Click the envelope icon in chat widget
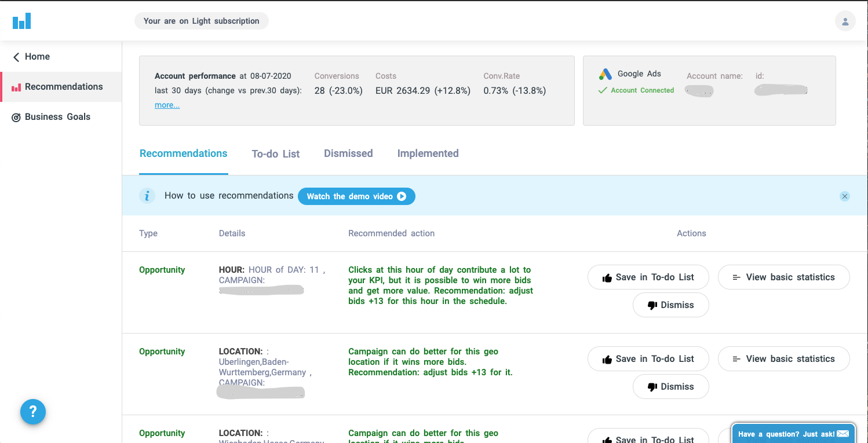Screen dimensions: 868x443 pos(843,434)
